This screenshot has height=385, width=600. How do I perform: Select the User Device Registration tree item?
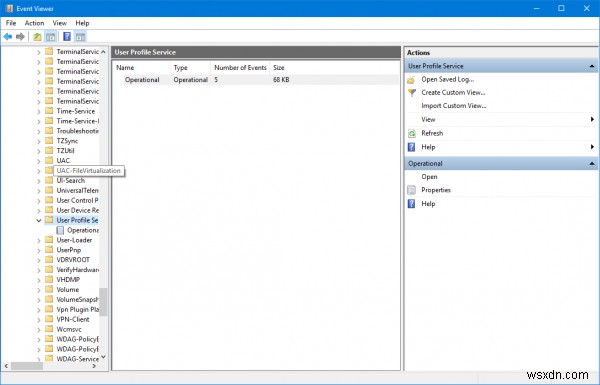77,210
